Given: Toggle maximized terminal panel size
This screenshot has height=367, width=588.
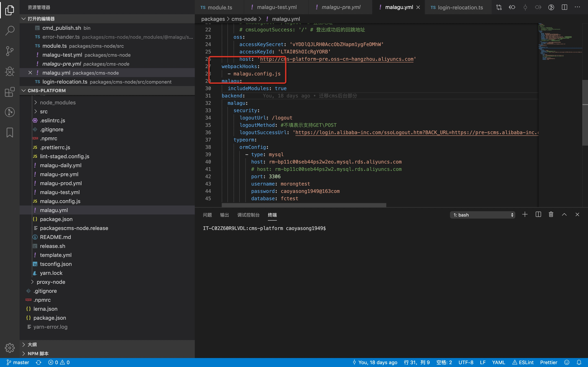Looking at the screenshot, I should point(564,214).
